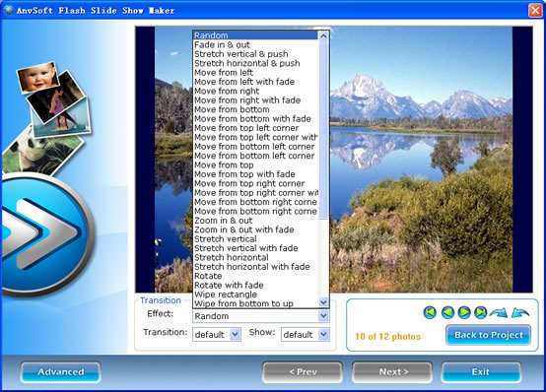
Task: Go to the previous photo icon
Action: [447, 312]
